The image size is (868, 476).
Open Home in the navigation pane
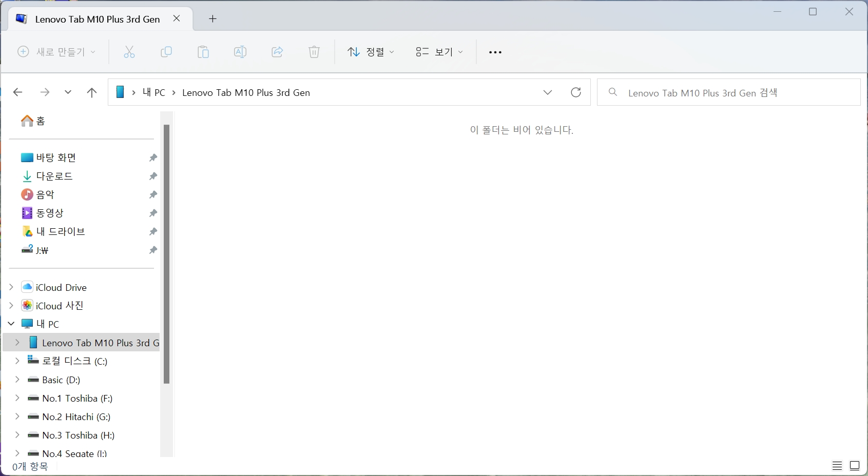point(33,121)
